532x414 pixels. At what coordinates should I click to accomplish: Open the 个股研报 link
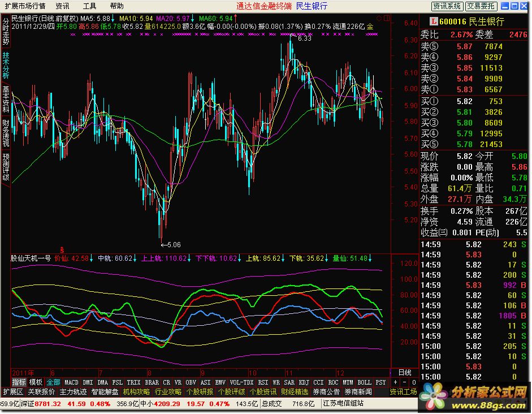[200, 392]
